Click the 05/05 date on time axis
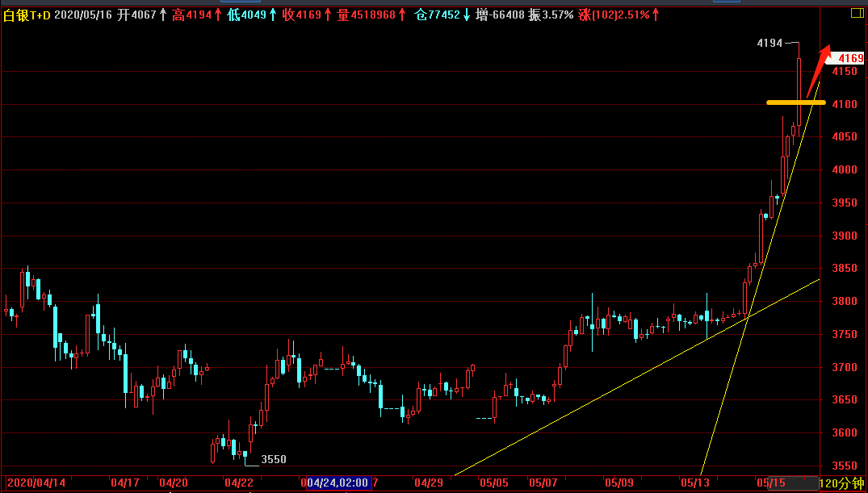868x493 pixels. [494, 483]
